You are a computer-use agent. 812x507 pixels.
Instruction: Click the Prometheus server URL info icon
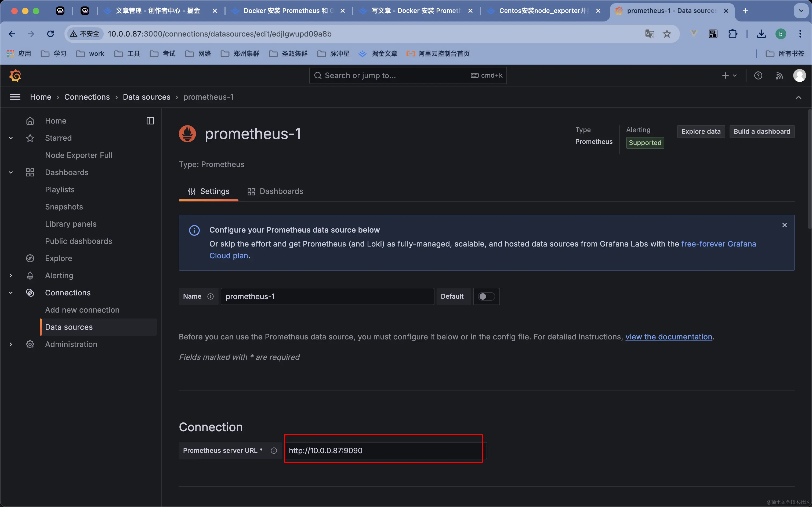click(x=274, y=450)
